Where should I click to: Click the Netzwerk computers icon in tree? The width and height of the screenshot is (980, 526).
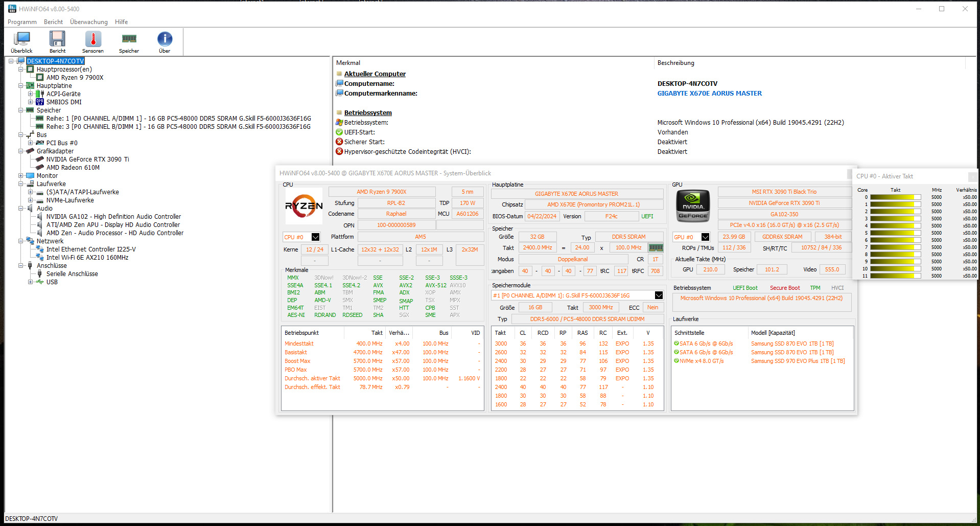pos(30,241)
